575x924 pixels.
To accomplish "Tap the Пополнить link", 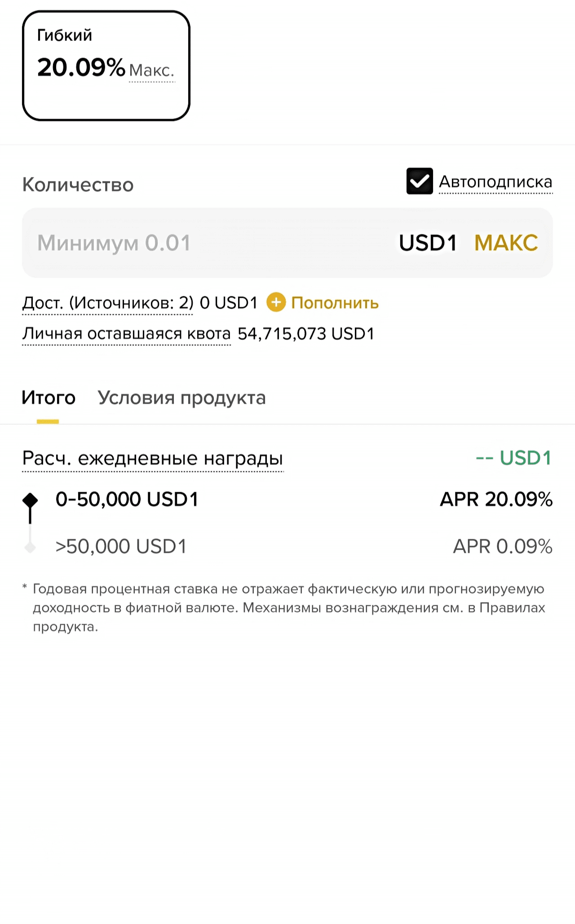I will pyautogui.click(x=335, y=303).
